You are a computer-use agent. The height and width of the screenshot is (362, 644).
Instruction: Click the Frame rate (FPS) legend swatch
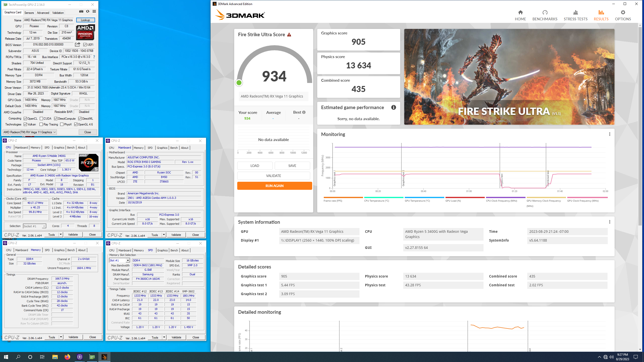coord(343,198)
